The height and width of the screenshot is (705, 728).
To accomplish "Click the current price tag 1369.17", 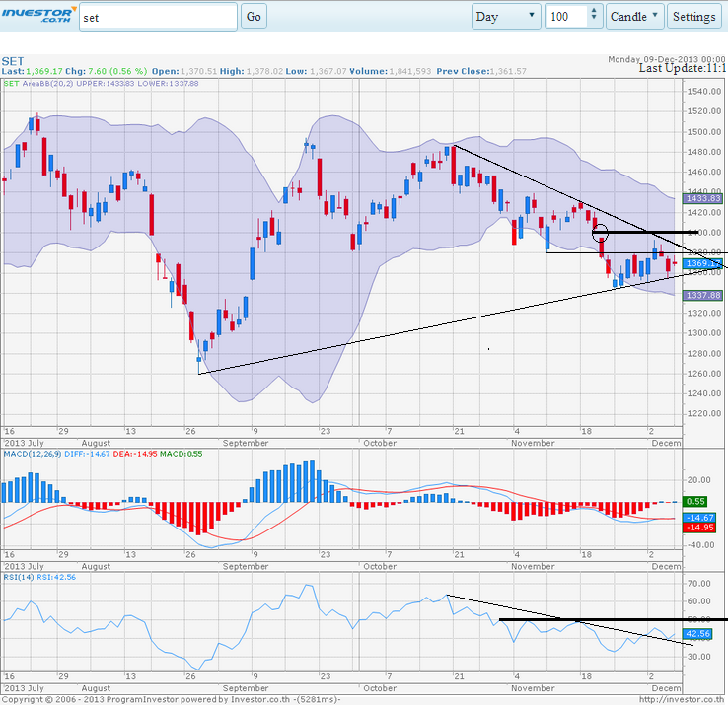I will coord(702,263).
